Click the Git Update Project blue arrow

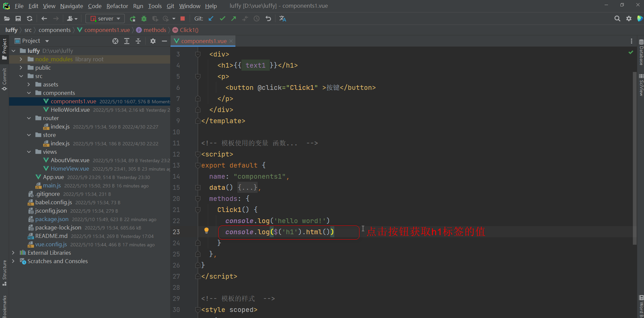pos(211,19)
